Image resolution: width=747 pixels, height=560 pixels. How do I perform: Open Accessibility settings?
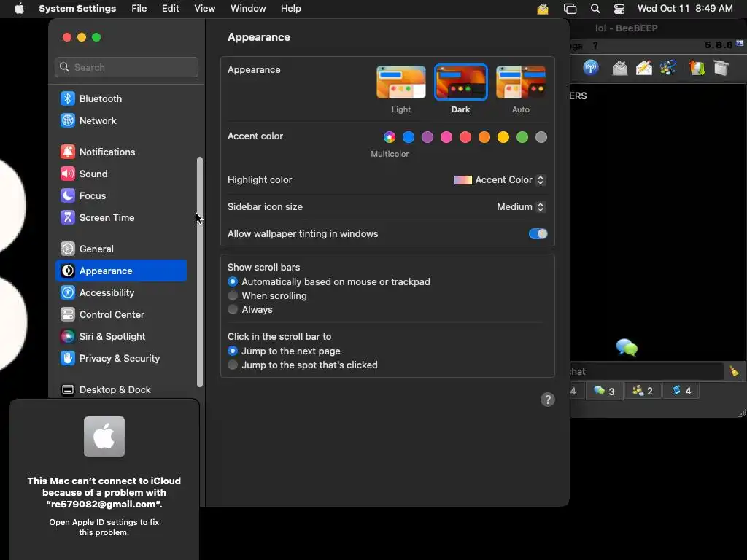[x=121, y=293]
